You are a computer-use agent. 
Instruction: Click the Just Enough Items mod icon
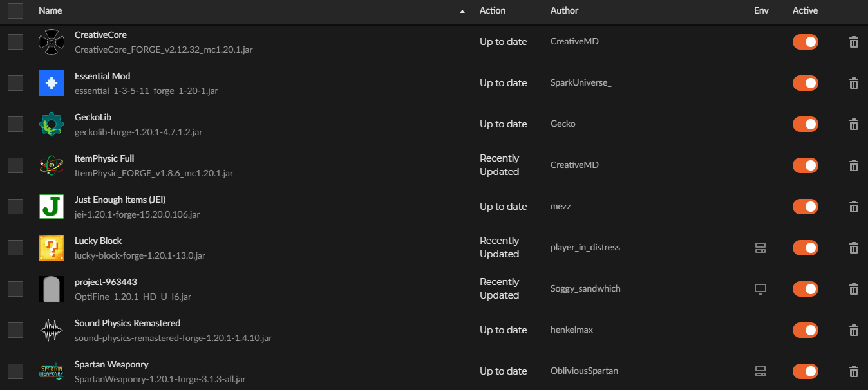tap(52, 207)
